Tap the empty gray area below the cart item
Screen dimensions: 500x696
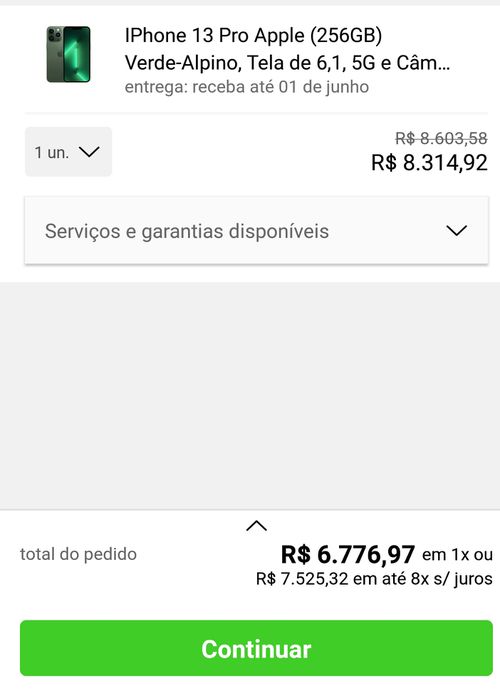(x=250, y=395)
